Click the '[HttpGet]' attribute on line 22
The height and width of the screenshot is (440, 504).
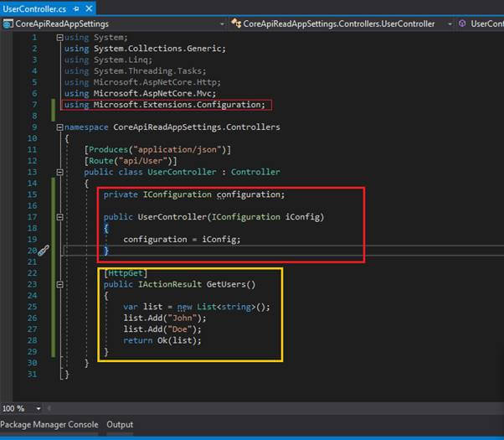pyautogui.click(x=126, y=273)
